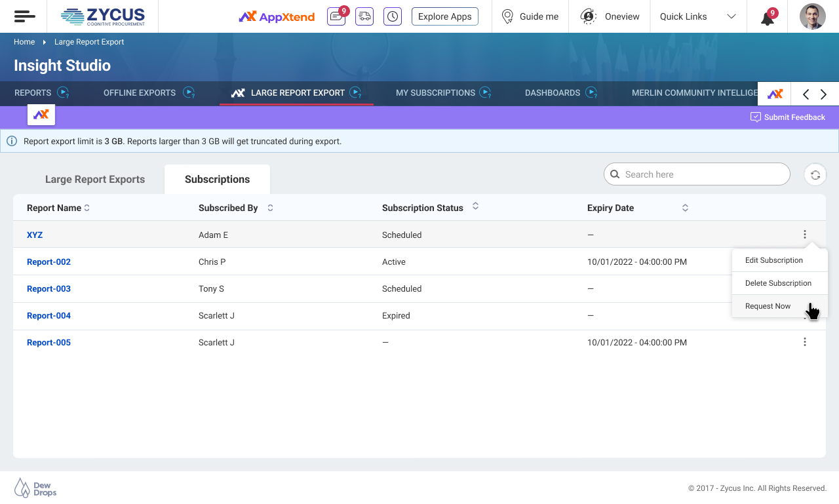The width and height of the screenshot is (839, 504).
Task: Open the delivery truck icon
Action: [x=364, y=16]
